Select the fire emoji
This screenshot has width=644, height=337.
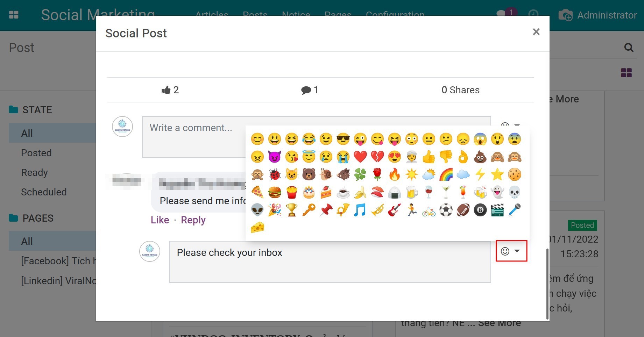point(394,174)
